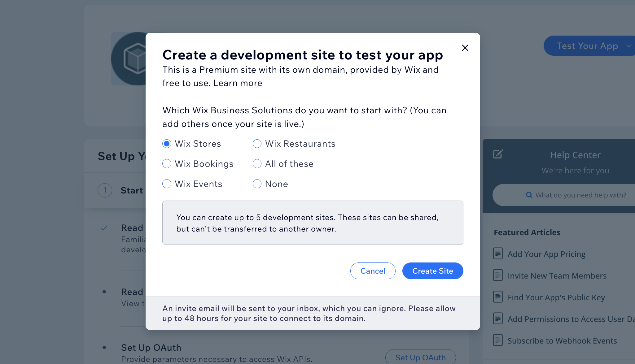Click the Help Center edit note icon
635x364 pixels.
pyautogui.click(x=498, y=154)
